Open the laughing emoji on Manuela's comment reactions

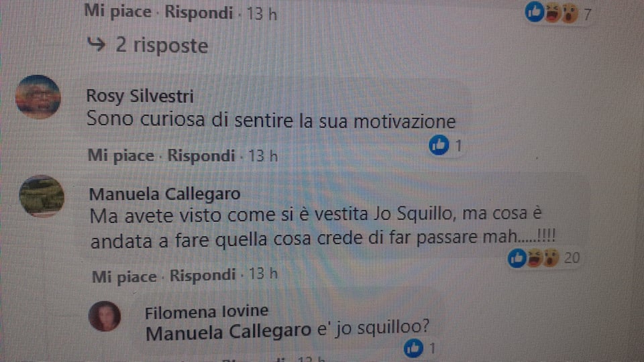tap(534, 259)
